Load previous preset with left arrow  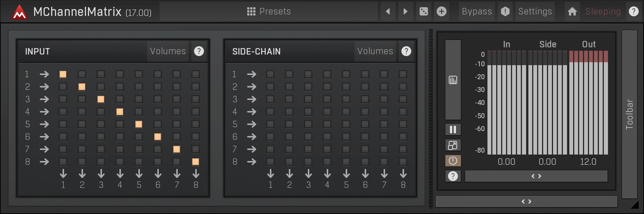tap(388, 11)
